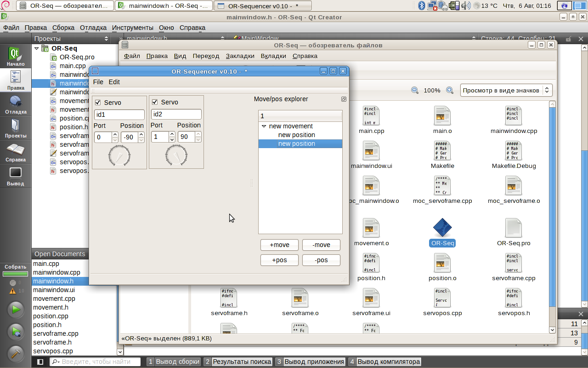Open the Проекты mode in sidebar

pos(16,128)
